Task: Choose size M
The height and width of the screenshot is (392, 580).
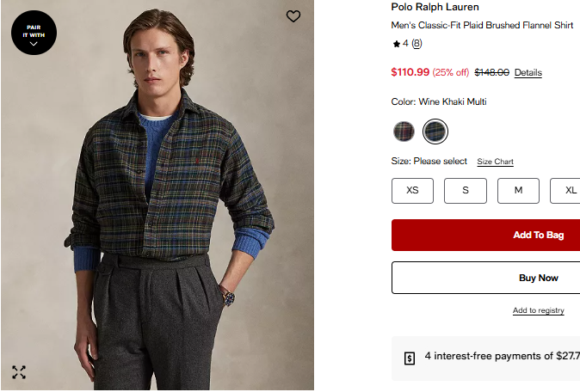Action: tap(518, 191)
